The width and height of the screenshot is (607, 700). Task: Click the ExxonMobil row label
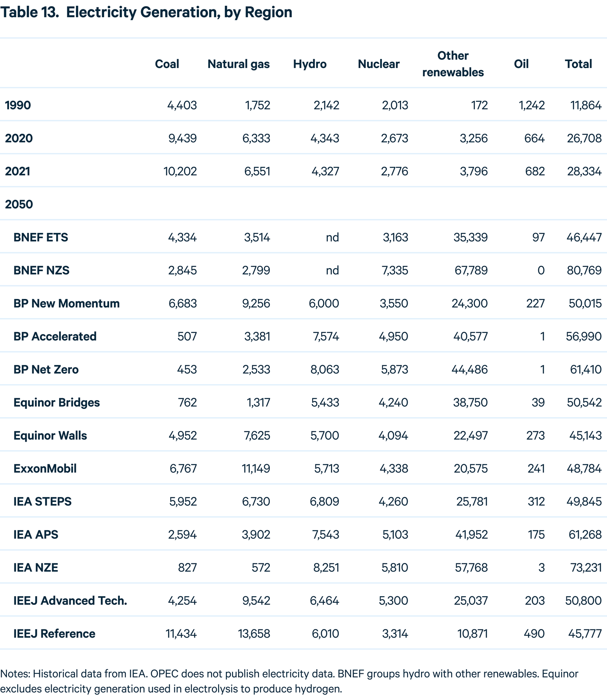pyautogui.click(x=45, y=468)
